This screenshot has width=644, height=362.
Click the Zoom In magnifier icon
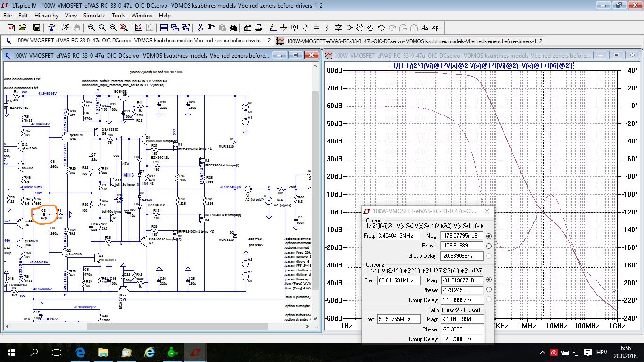(x=91, y=28)
